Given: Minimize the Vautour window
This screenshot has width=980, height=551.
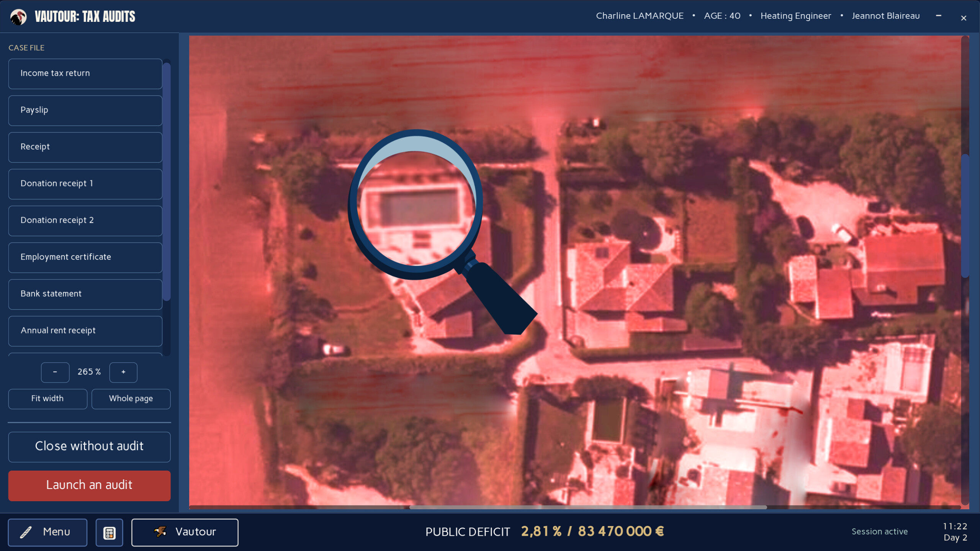Looking at the screenshot, I should click(939, 16).
